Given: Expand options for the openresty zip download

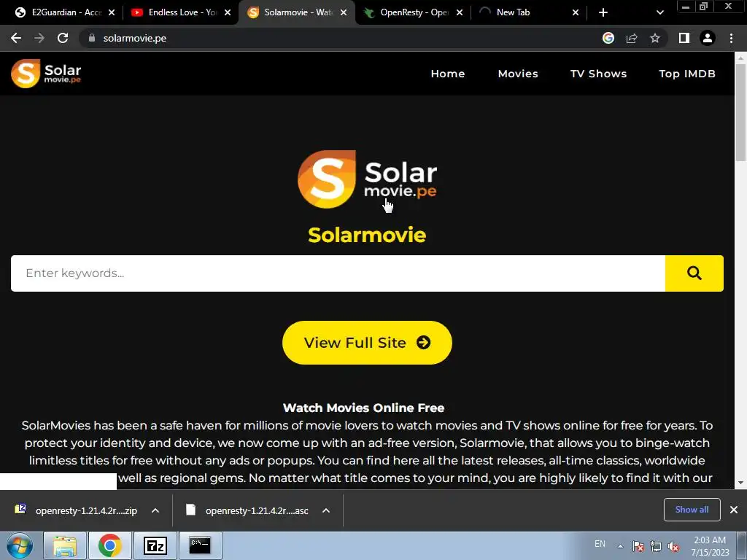Looking at the screenshot, I should (155, 510).
